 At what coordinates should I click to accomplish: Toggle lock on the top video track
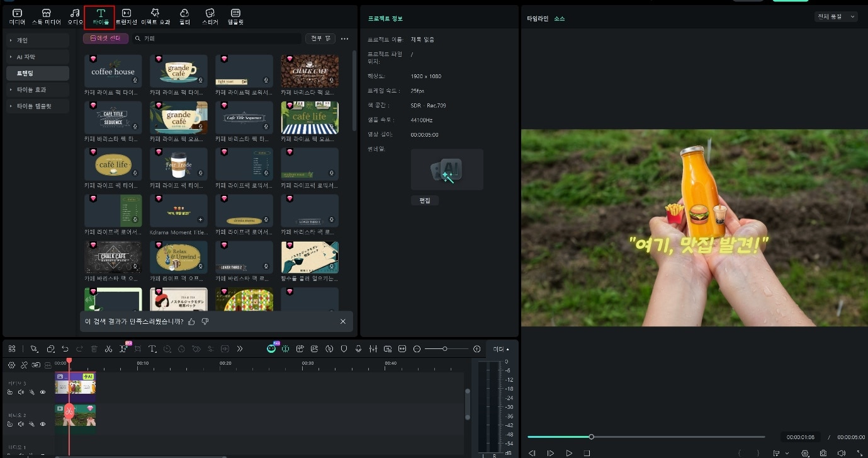pos(10,392)
